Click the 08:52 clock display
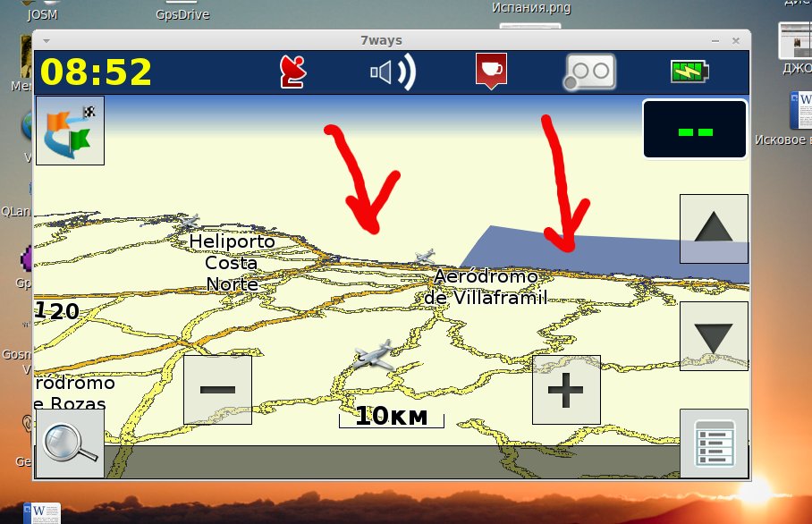Screen dimensions: 812x524 (x=96, y=72)
